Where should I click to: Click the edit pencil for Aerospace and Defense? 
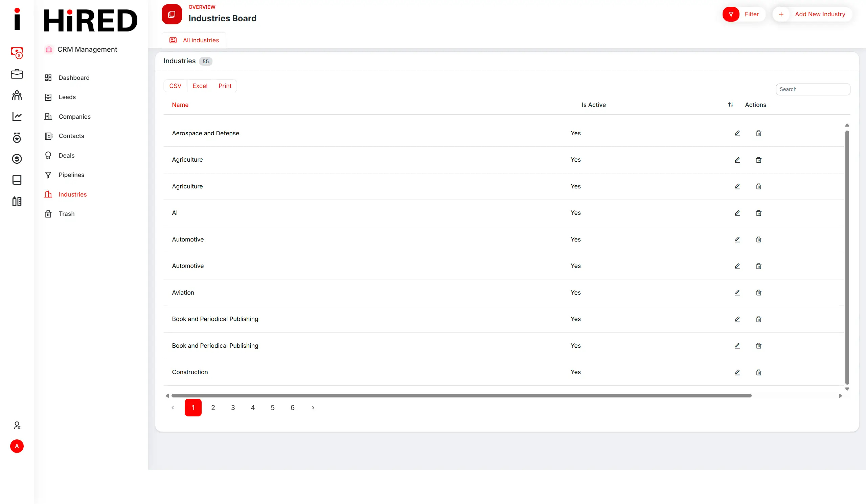[737, 133]
